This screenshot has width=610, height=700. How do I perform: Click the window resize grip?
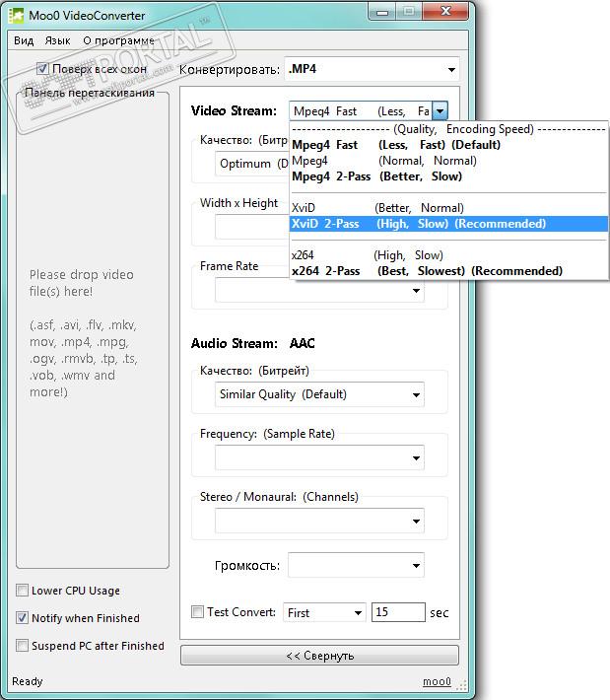coord(462,684)
